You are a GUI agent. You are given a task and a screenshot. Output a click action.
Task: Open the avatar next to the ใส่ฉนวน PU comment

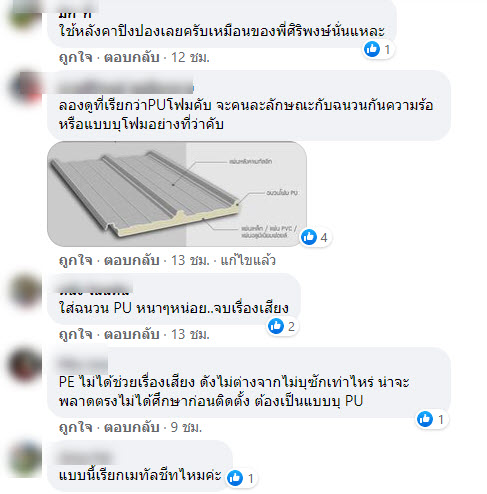26,290
